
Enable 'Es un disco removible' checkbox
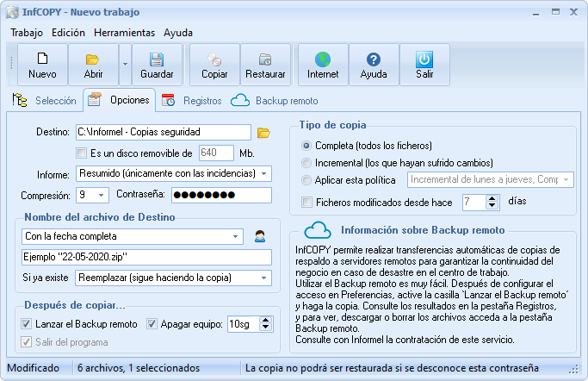tap(82, 153)
